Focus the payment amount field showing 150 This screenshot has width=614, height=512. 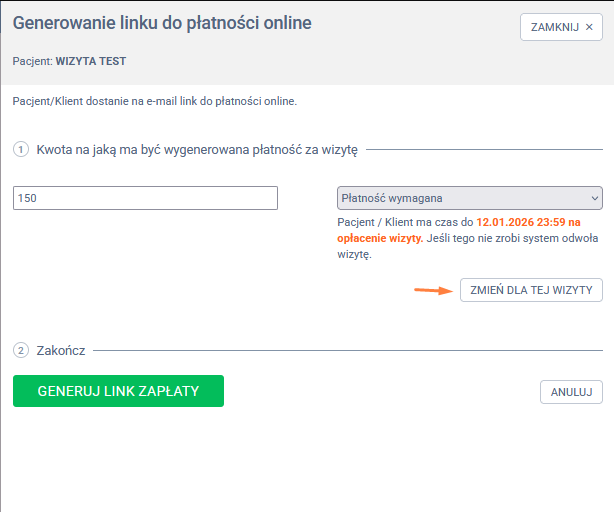coord(145,198)
